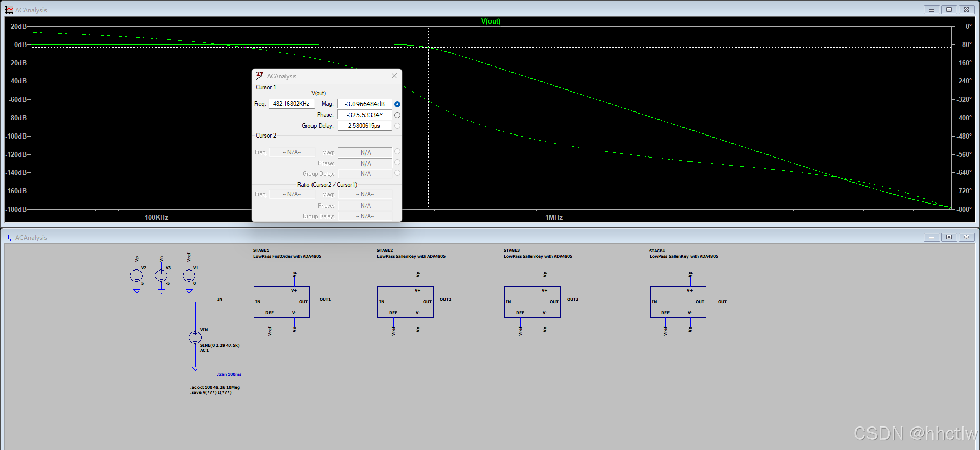Viewport: 980px width, 450px height.
Task: Click the .tran 100ms directive text
Action: (229, 374)
